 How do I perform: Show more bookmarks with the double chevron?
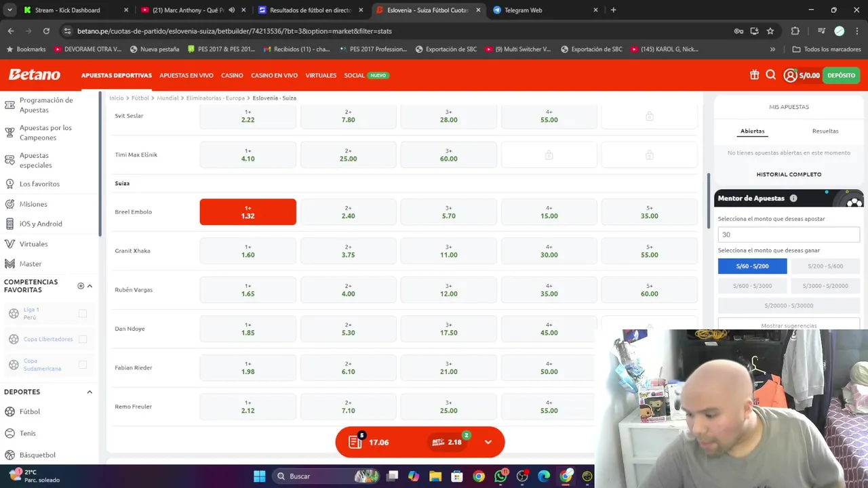point(772,49)
